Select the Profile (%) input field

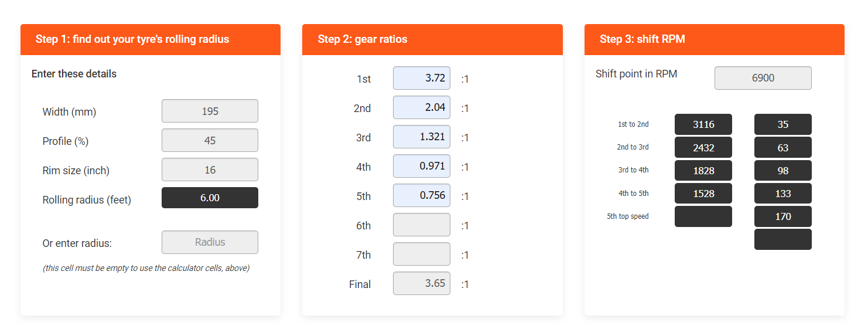point(210,140)
